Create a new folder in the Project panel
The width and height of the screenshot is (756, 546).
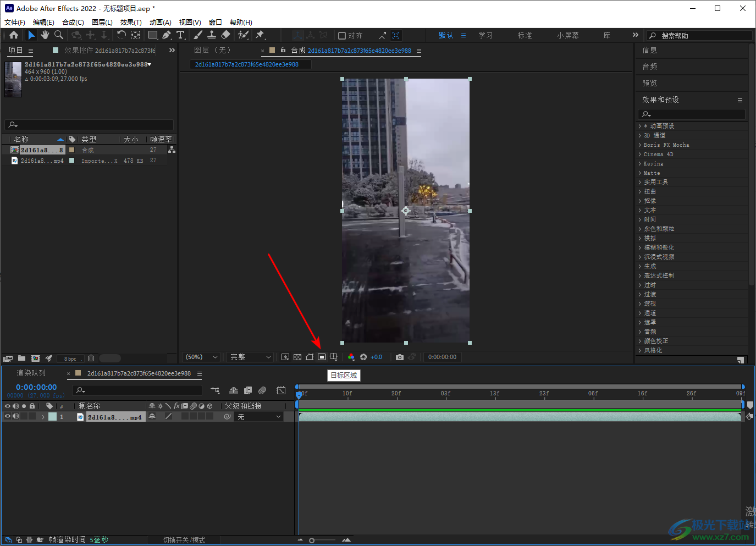21,359
